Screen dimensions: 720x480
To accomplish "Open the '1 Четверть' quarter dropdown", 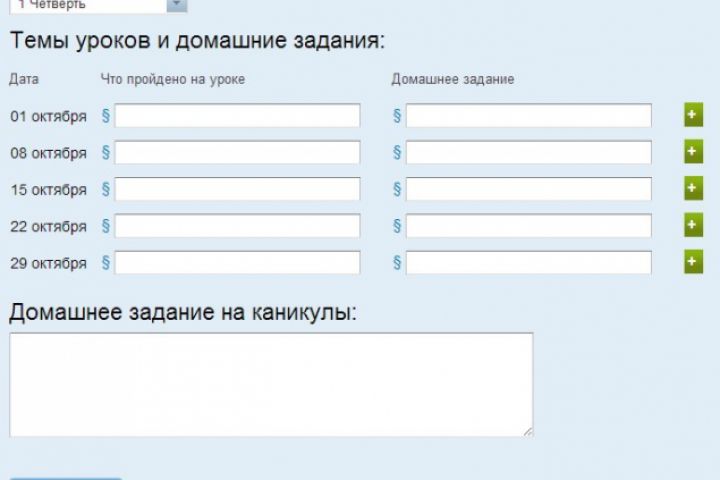I will click(176, 5).
